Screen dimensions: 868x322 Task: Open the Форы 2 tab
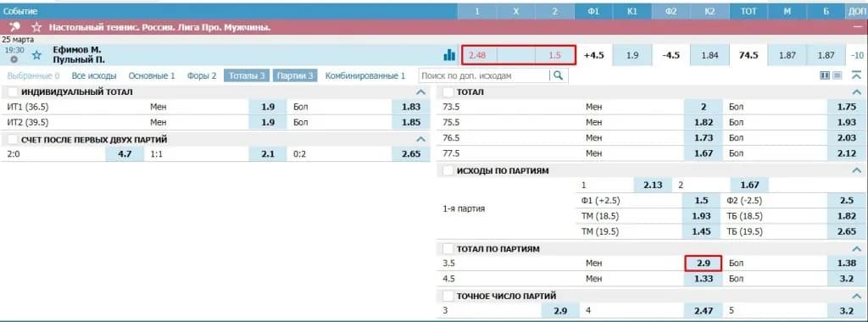click(202, 75)
